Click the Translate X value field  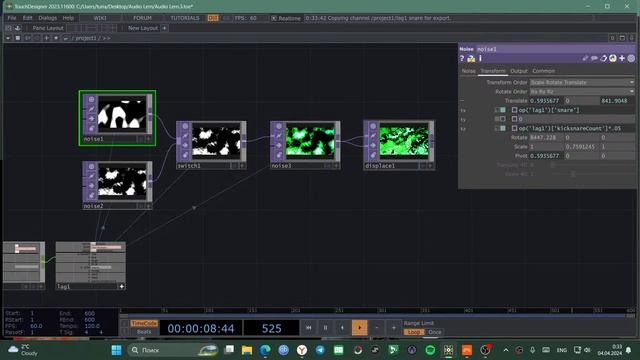point(547,101)
